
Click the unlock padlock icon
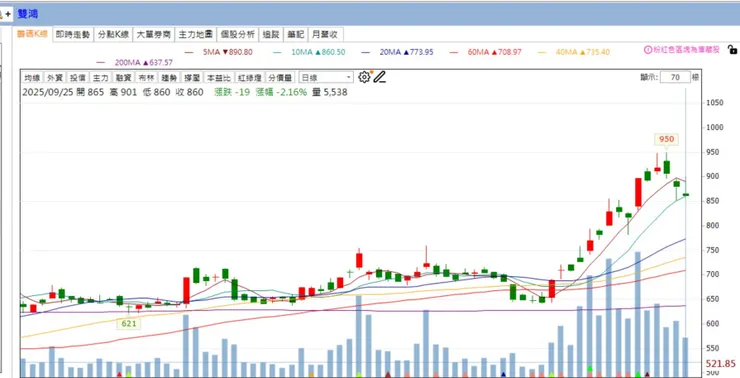point(732,50)
